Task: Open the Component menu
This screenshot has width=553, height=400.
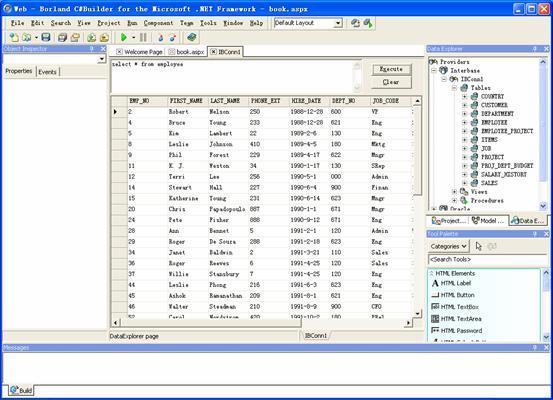Action: (x=158, y=23)
